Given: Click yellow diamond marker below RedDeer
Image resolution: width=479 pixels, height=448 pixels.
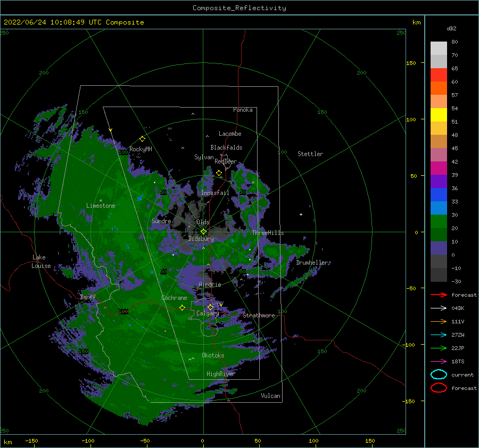Looking at the screenshot, I should (x=219, y=173).
